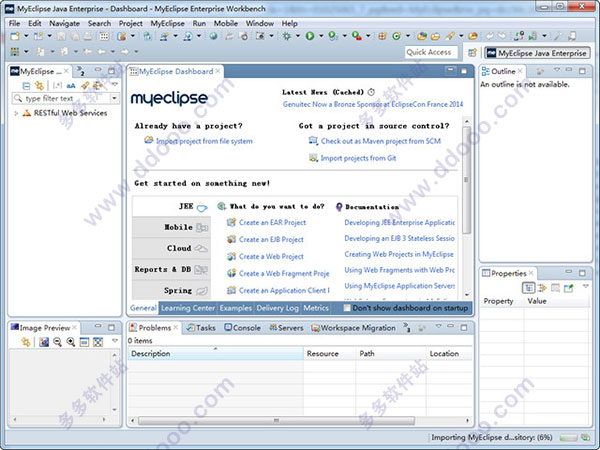Click the Search flashlight icon in toolbar

450,36
